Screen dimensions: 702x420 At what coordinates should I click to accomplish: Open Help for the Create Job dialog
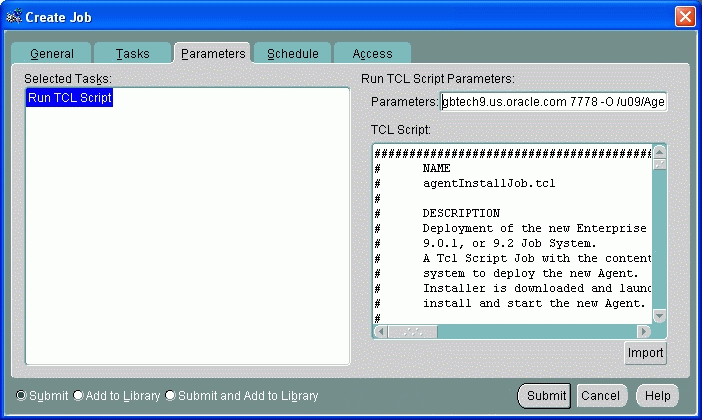(658, 396)
